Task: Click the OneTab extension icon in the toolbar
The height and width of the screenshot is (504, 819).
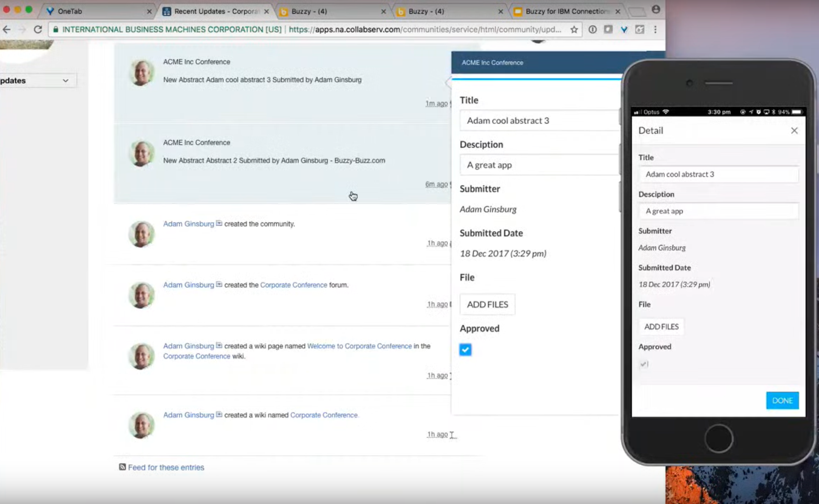Action: click(624, 29)
